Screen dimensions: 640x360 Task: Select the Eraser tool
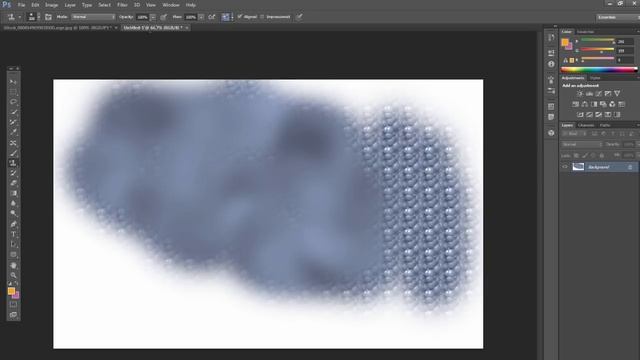click(x=13, y=183)
